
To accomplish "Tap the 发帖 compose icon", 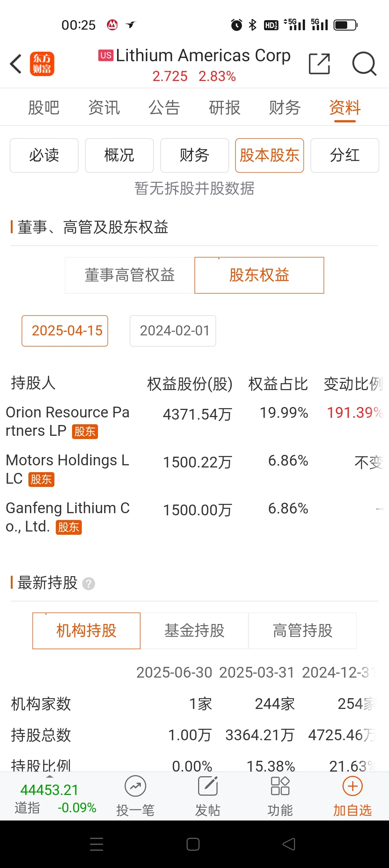I will [x=208, y=786].
